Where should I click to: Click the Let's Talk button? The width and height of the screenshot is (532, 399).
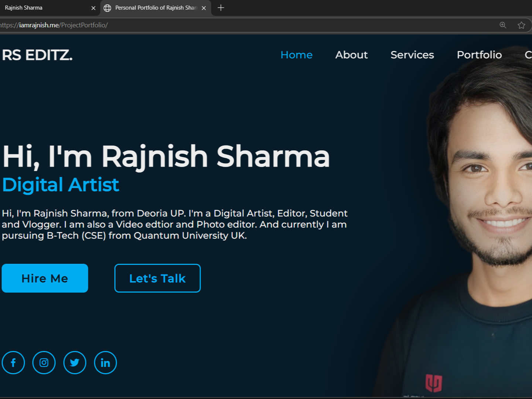157,278
